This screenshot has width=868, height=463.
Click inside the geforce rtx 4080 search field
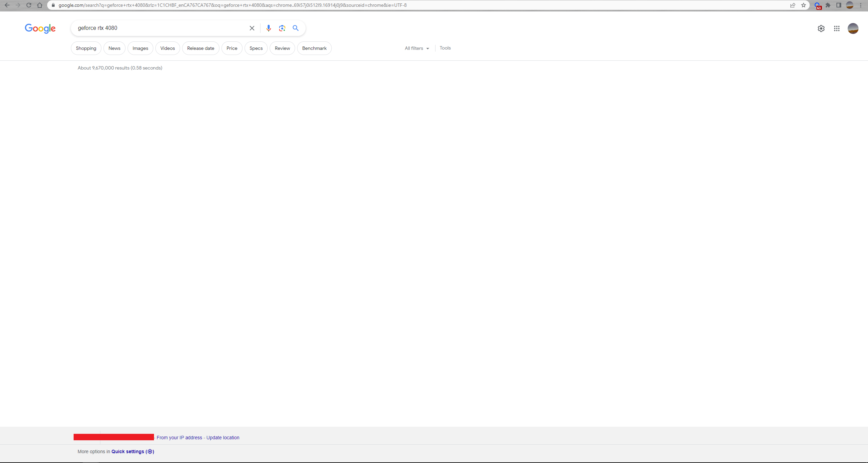[x=159, y=28]
